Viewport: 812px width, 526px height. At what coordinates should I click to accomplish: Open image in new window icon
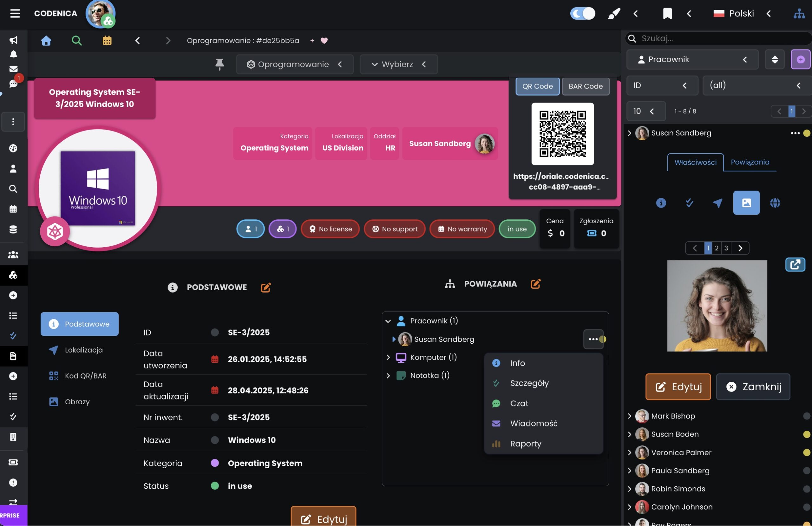[x=795, y=265]
